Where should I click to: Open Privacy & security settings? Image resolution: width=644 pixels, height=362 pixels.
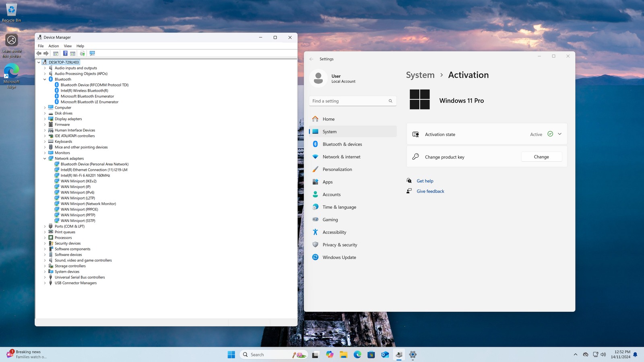click(x=353, y=245)
